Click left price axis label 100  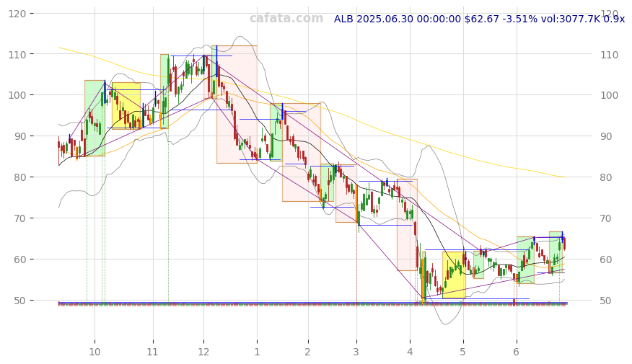pos(17,95)
